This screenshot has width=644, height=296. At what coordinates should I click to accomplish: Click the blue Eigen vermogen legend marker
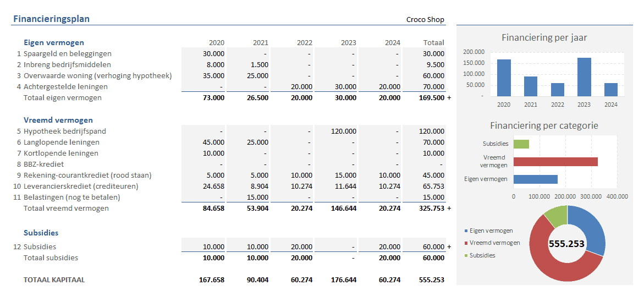tap(467, 231)
